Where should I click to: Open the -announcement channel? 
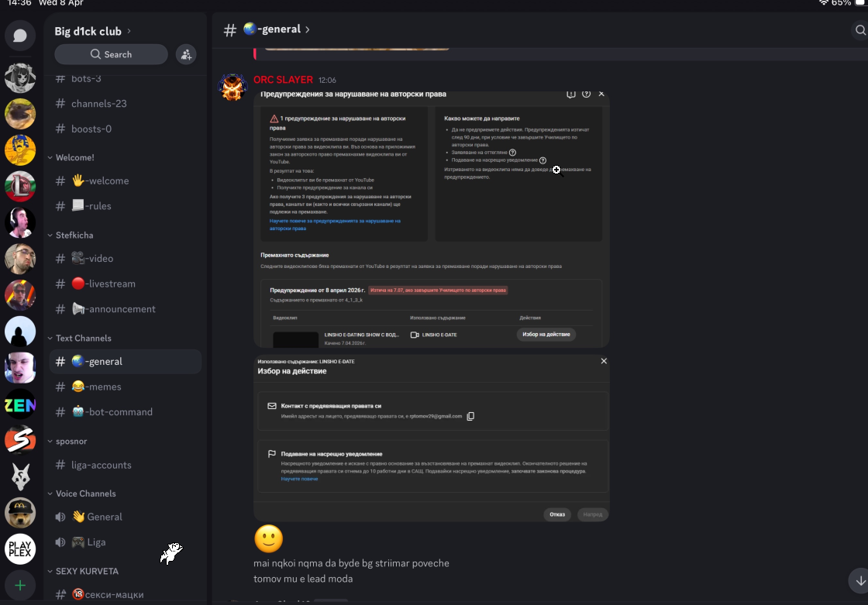pyautogui.click(x=126, y=309)
